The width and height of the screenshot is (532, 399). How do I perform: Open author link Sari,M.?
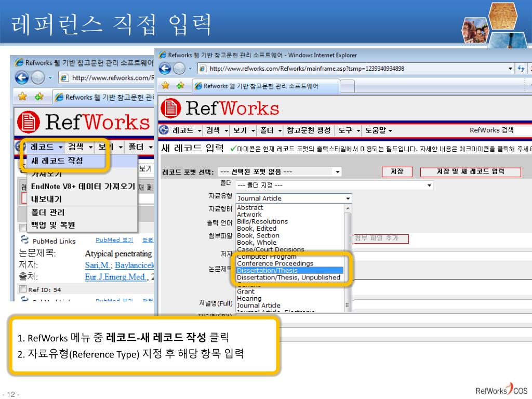click(98, 265)
